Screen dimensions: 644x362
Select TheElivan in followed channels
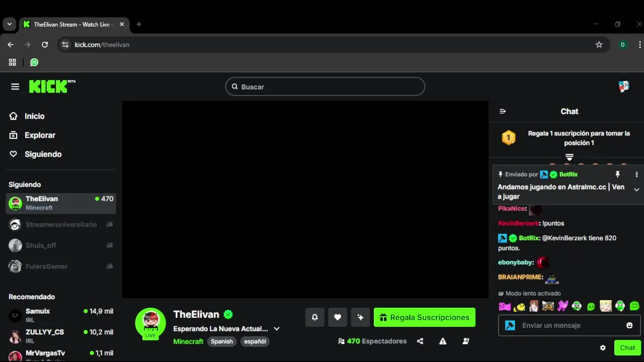61,203
